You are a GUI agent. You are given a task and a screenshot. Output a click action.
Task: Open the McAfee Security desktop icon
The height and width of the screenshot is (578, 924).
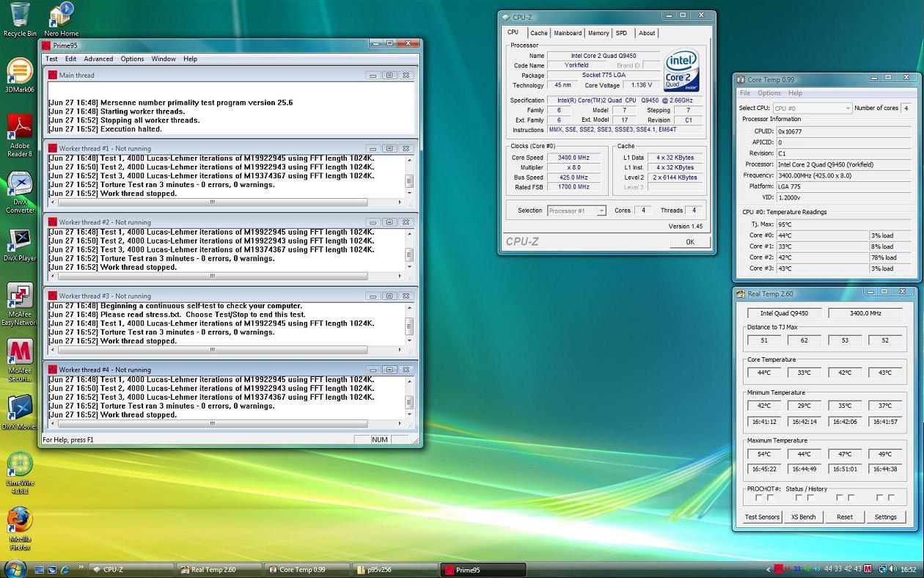pos(20,361)
